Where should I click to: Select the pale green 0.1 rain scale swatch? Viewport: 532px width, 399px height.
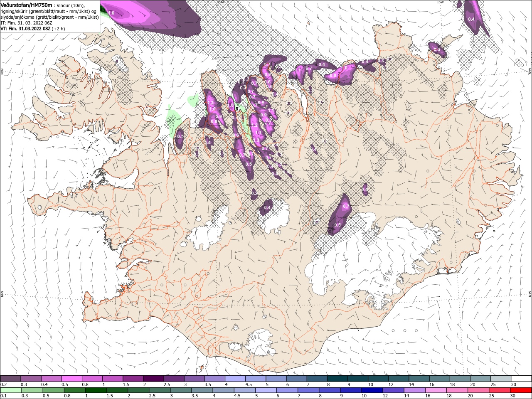click(11, 390)
